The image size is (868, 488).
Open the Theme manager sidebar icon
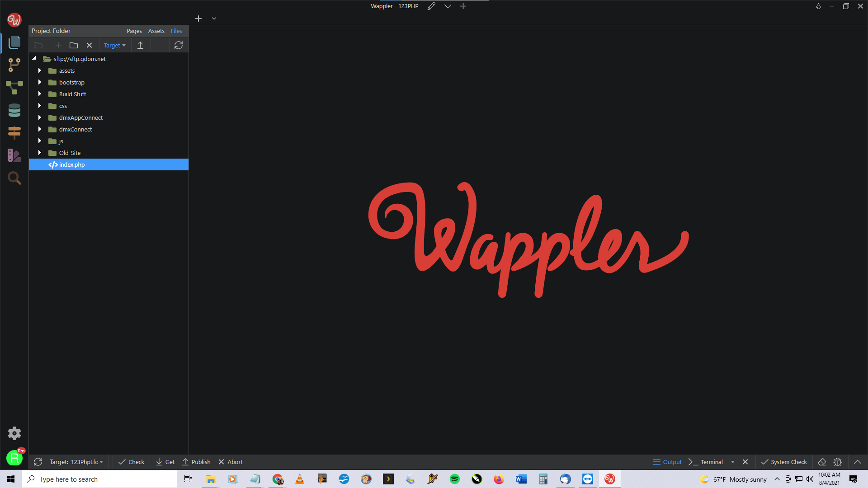[x=14, y=155]
